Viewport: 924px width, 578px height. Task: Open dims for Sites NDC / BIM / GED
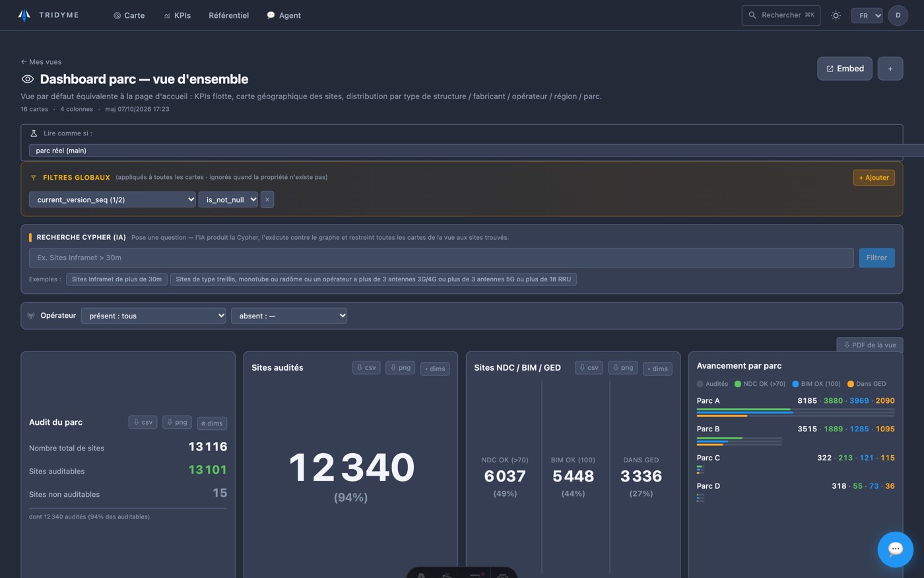coord(657,369)
